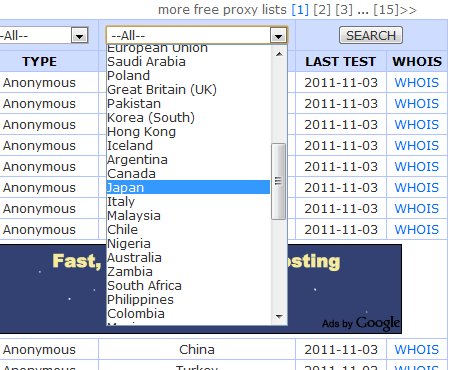Select Korea (South) option
This screenshot has width=460, height=370.
188,118
